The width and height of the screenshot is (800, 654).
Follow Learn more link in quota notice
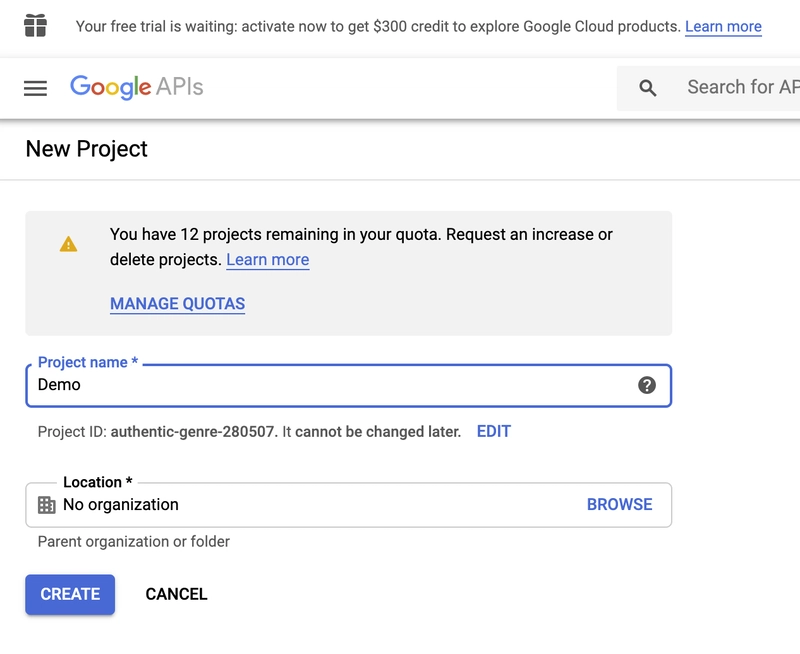tap(267, 260)
